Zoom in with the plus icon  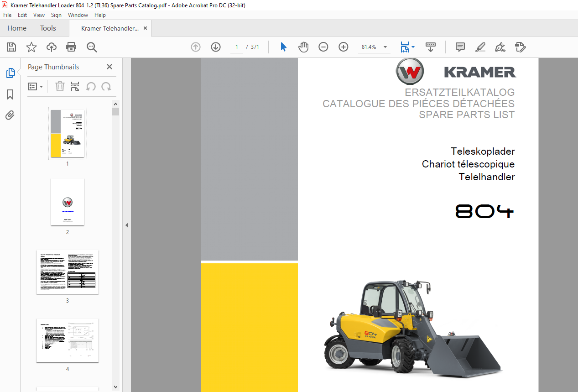[344, 47]
